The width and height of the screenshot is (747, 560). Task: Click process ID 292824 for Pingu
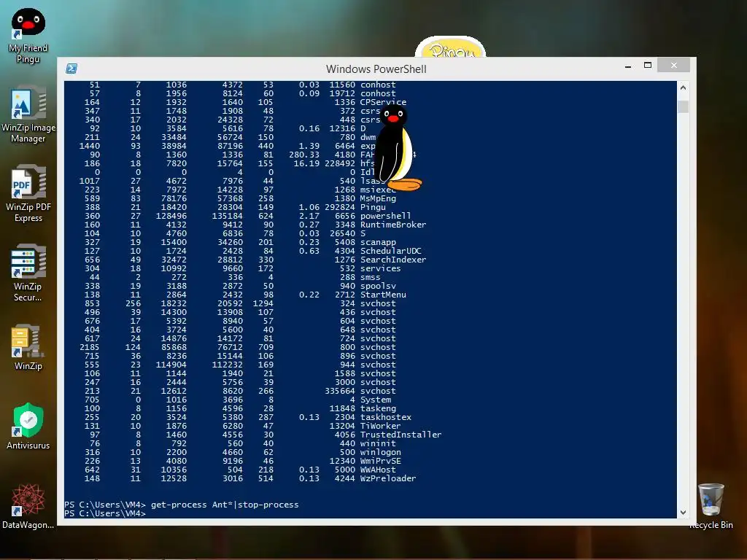[x=340, y=207]
